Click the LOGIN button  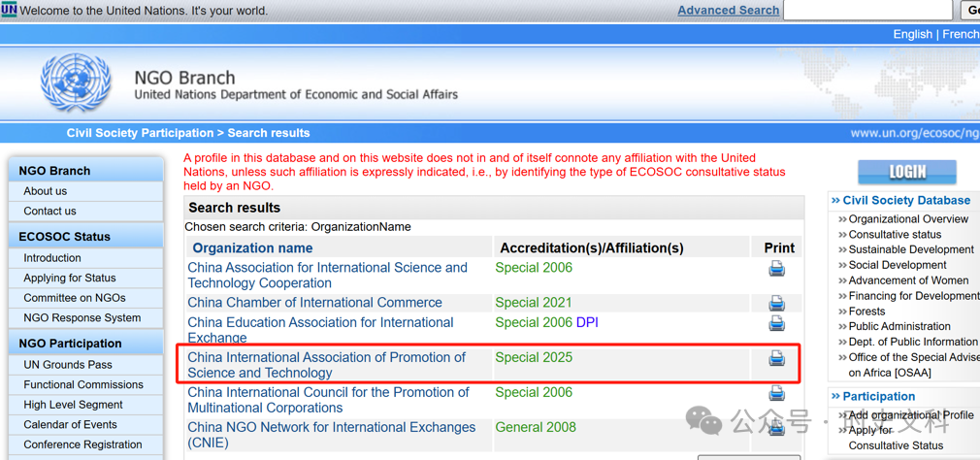point(907,172)
